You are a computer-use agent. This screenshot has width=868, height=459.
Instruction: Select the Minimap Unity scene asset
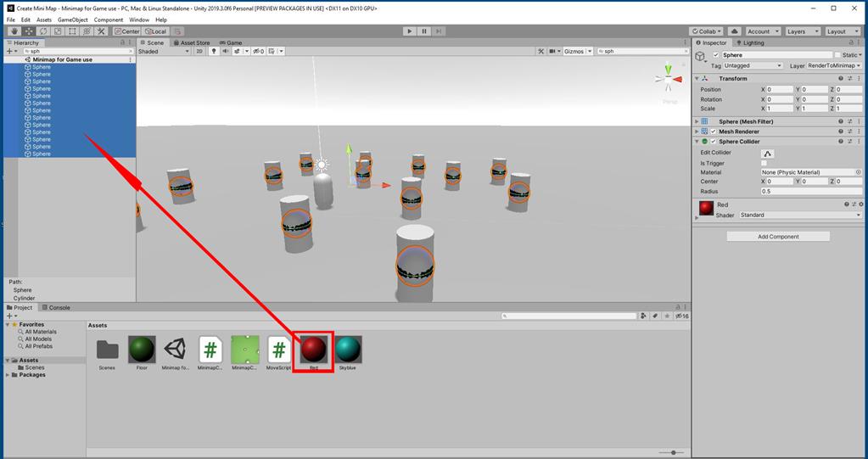(x=176, y=353)
